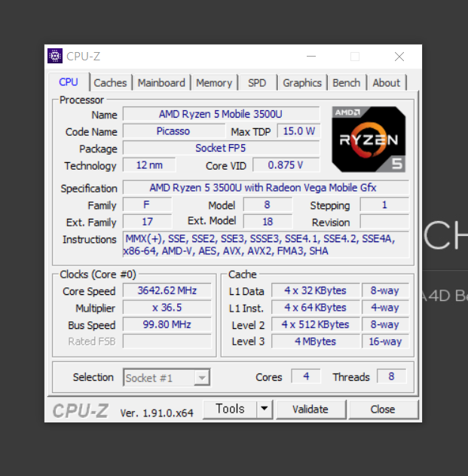Open the Mainboard tab

tap(161, 83)
